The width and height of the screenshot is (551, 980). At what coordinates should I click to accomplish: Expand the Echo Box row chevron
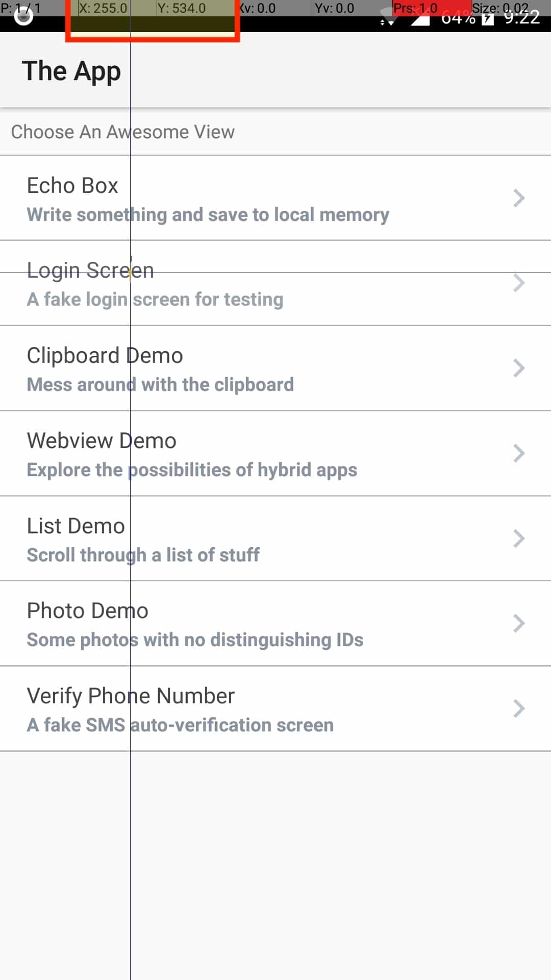tap(519, 198)
